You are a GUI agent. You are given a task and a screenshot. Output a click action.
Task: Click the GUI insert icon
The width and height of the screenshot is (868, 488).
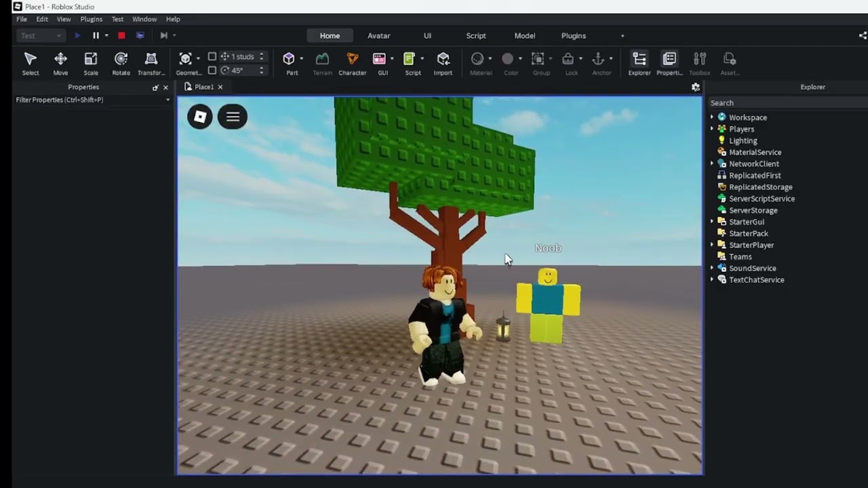[x=380, y=59]
